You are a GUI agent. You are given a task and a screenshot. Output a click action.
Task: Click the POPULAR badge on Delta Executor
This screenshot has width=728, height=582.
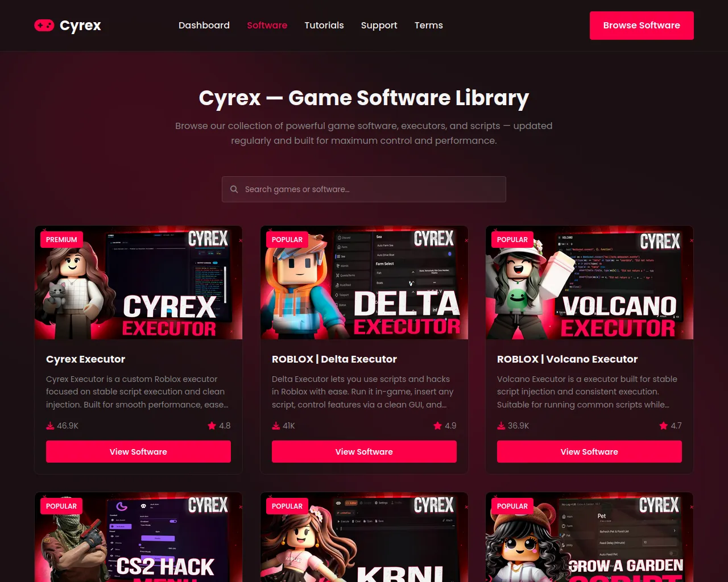(287, 240)
